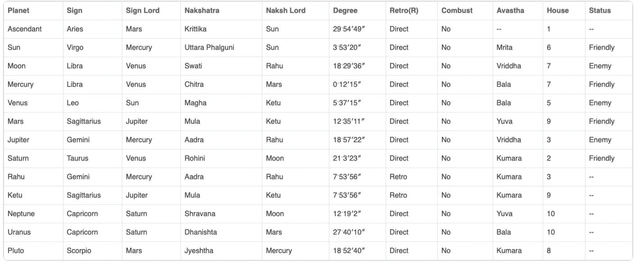
Task: Click the Pluto row's Jyeshtha cell
Action: (199, 250)
